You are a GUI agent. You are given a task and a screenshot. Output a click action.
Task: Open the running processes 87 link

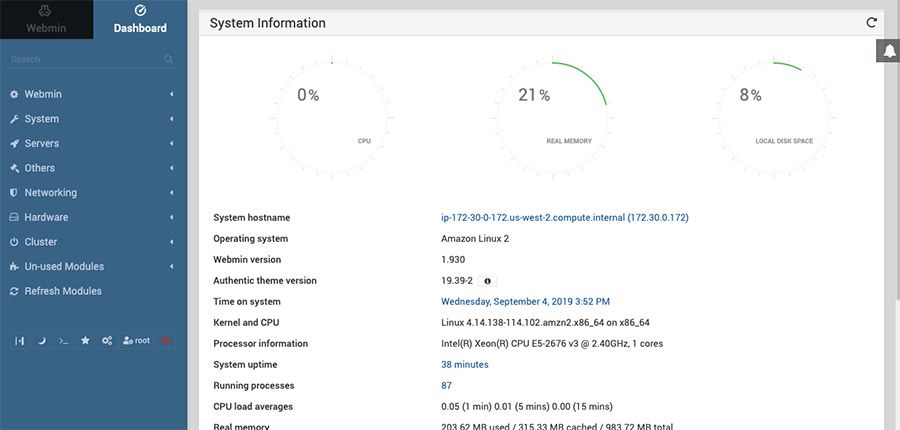(447, 385)
